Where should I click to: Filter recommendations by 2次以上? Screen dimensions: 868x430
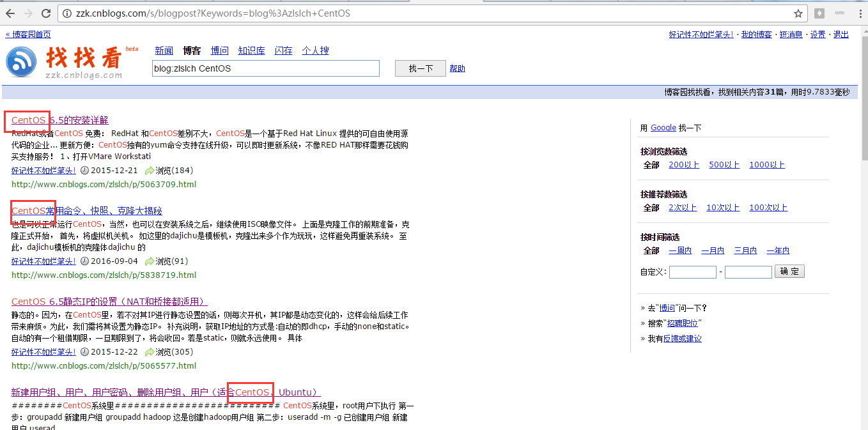[x=683, y=208]
